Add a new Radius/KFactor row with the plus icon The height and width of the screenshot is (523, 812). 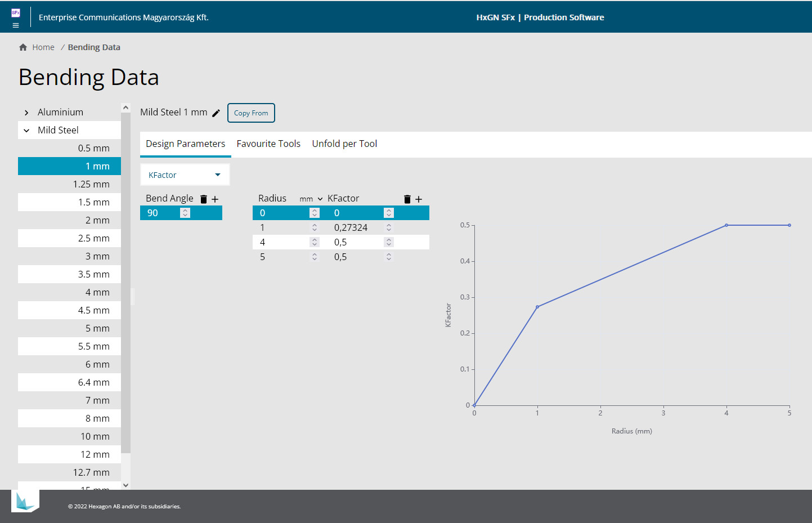(419, 199)
